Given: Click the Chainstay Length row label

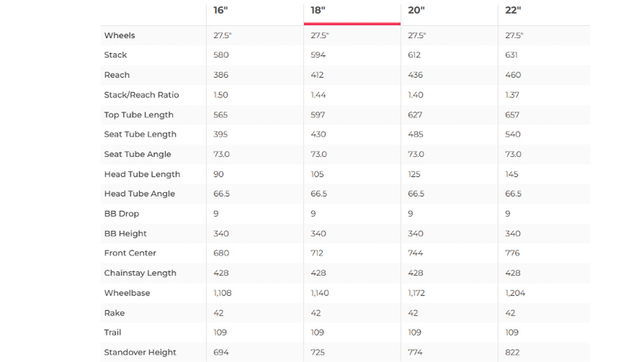Looking at the screenshot, I should click(140, 273).
